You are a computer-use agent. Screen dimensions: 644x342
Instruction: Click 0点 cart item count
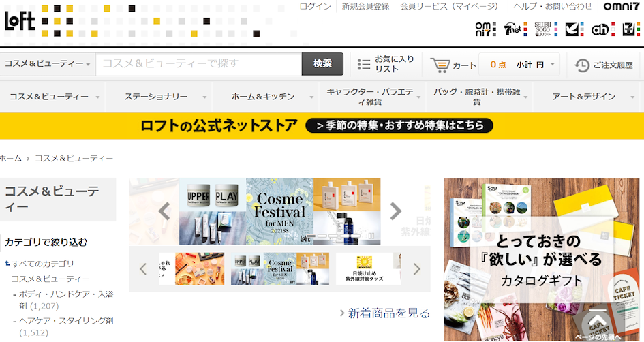click(498, 65)
